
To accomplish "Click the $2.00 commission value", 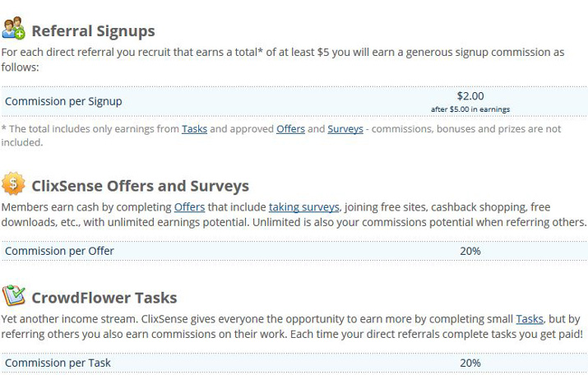I will click(470, 96).
